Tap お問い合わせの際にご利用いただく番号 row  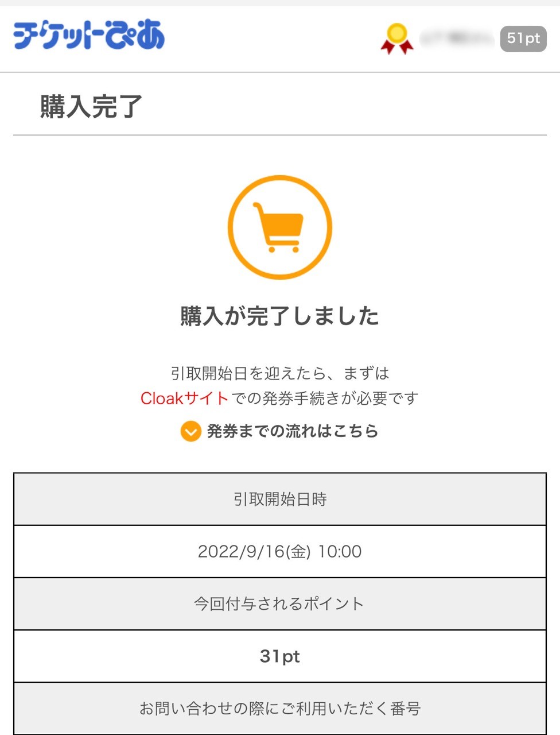pyautogui.click(x=280, y=709)
